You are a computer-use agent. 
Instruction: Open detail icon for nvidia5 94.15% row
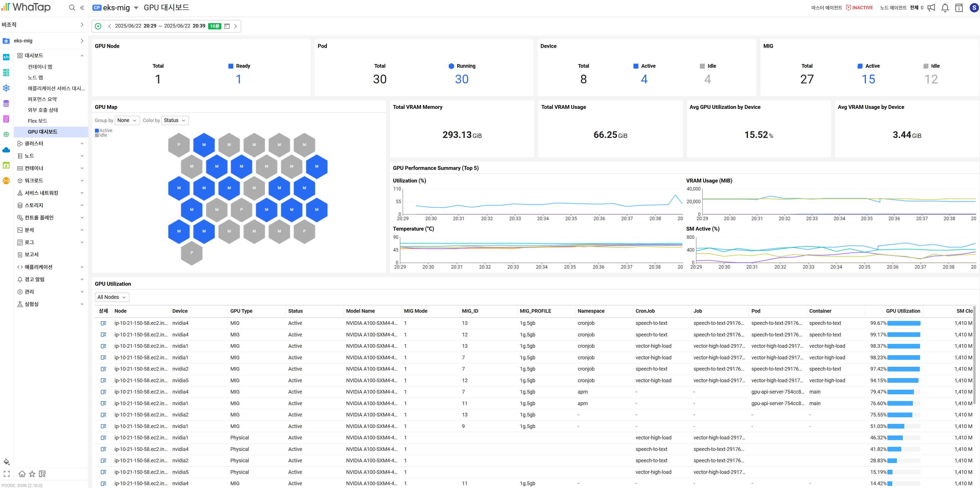pyautogui.click(x=103, y=381)
